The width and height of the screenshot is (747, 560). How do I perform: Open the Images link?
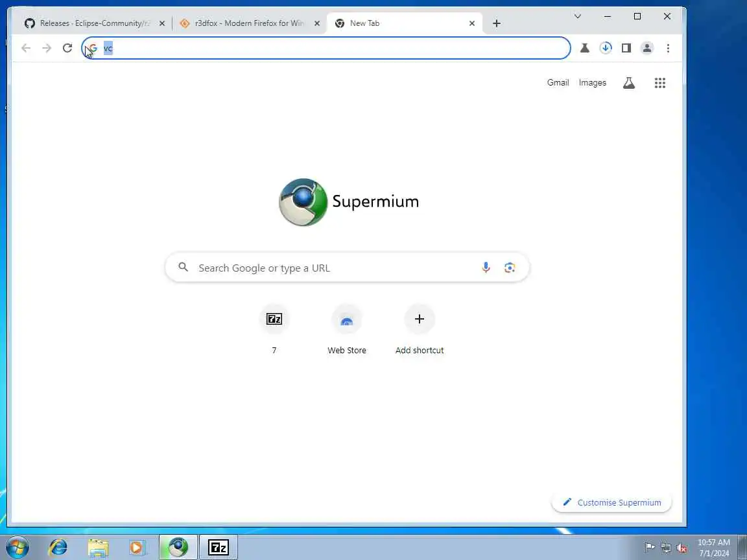click(x=592, y=82)
